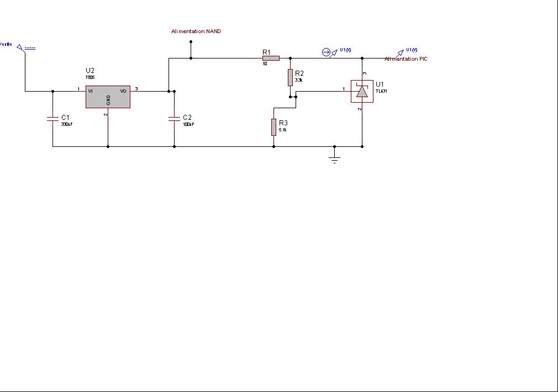Image resolution: width=558 pixels, height=392 pixels.
Task: Select the TL431 shunt regulator symbol
Action: point(362,92)
